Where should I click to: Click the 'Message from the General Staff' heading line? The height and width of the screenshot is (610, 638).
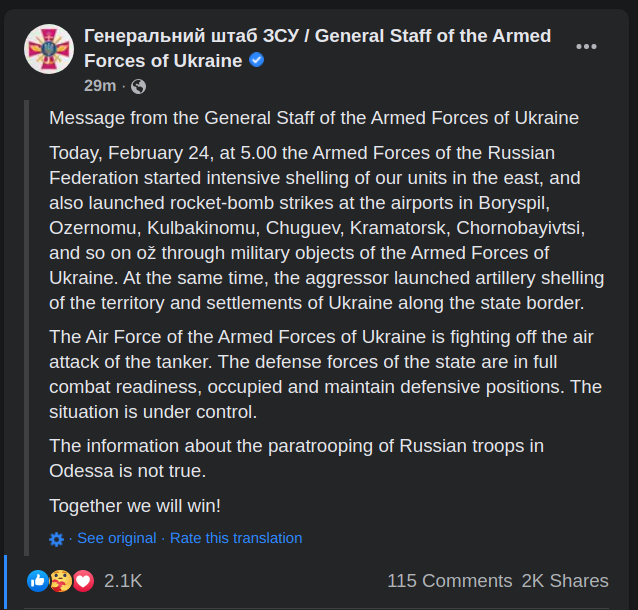coord(314,118)
